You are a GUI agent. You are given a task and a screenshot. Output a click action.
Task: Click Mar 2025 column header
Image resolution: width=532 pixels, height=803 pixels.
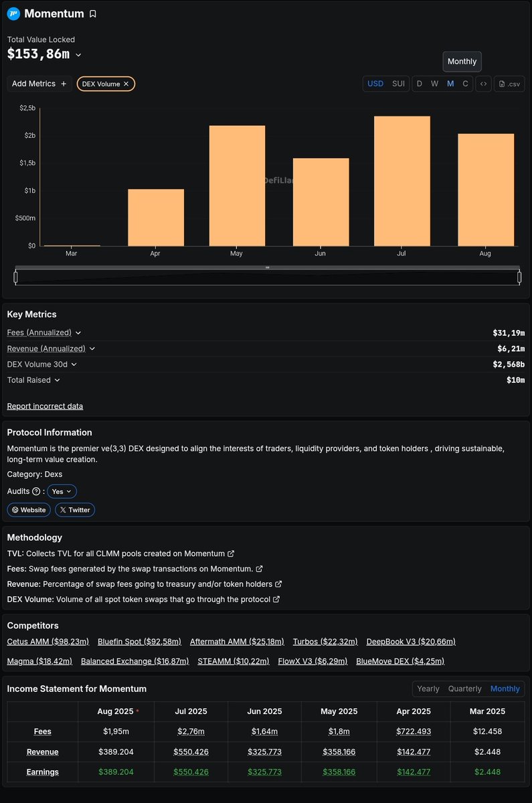(487, 711)
